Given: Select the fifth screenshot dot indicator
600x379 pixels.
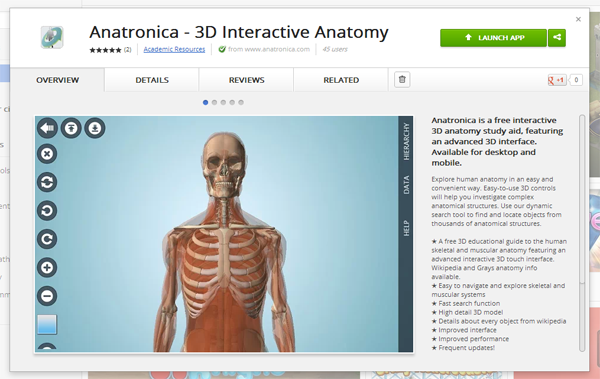Looking at the screenshot, I should point(241,102).
